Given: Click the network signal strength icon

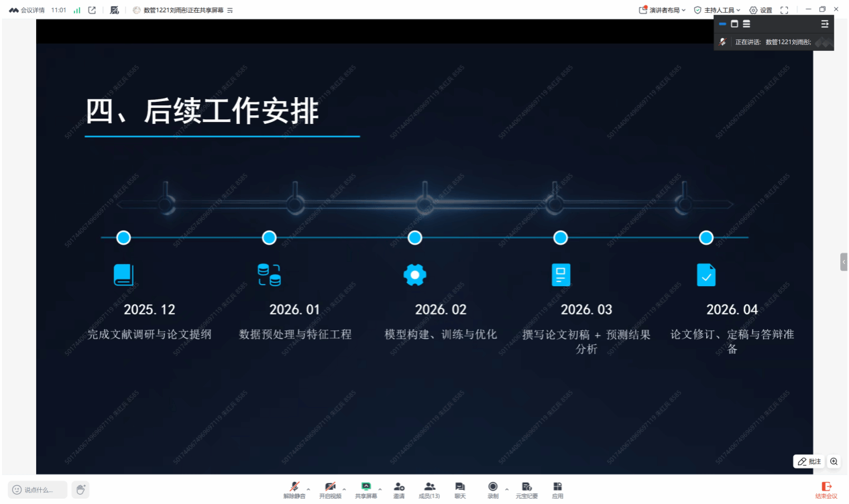Looking at the screenshot, I should (77, 10).
